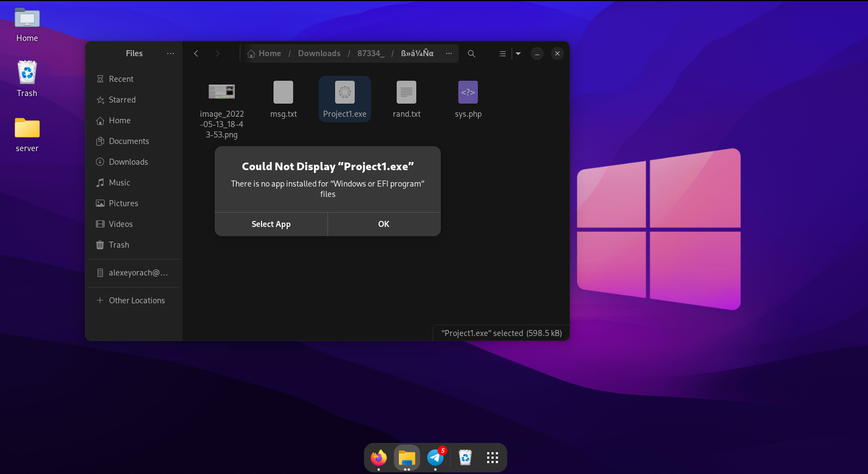868x474 pixels.
Task: Open the server folder on the desktop
Action: pos(27,129)
